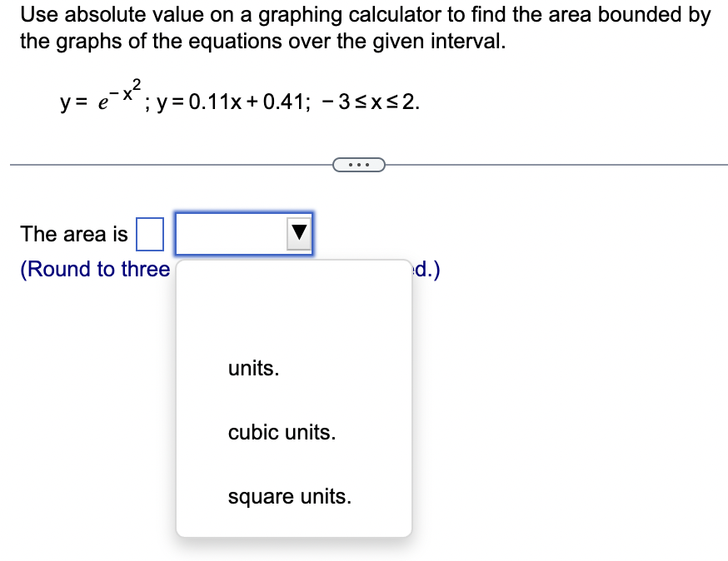The height and width of the screenshot is (561, 728).
Task: Click the answer input box after "The area is"
Action: (149, 234)
